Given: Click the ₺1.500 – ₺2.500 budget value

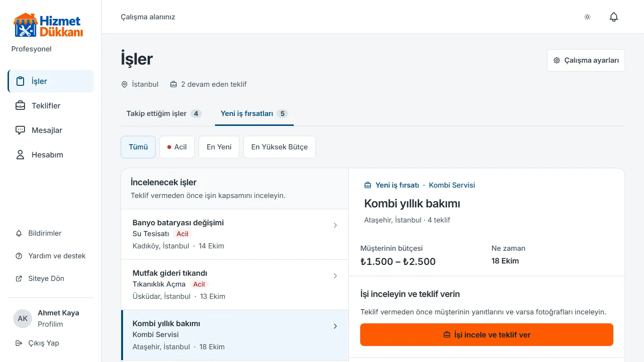Looking at the screenshot, I should (398, 262).
